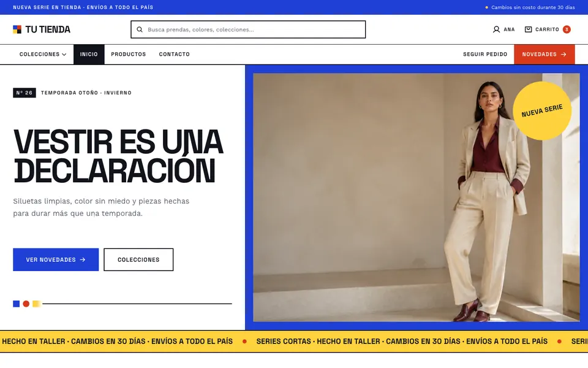Image resolution: width=588 pixels, height=368 pixels.
Task: Click the Siluetas limpias description paragraph
Action: 101,207
